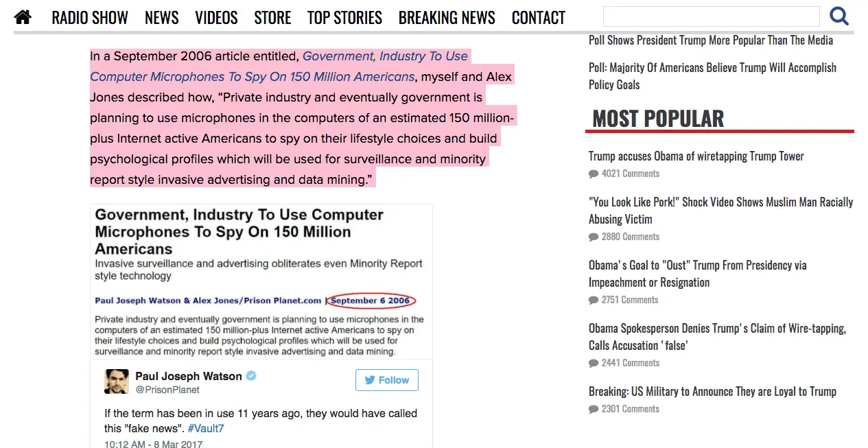Open the STORE menu item
This screenshot has width=868, height=448.
tap(272, 17)
